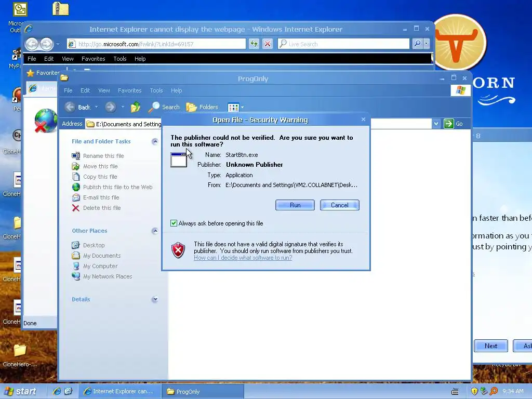532x399 pixels.
Task: Collapse the File and Folder Tasks panel
Action: coord(155,141)
